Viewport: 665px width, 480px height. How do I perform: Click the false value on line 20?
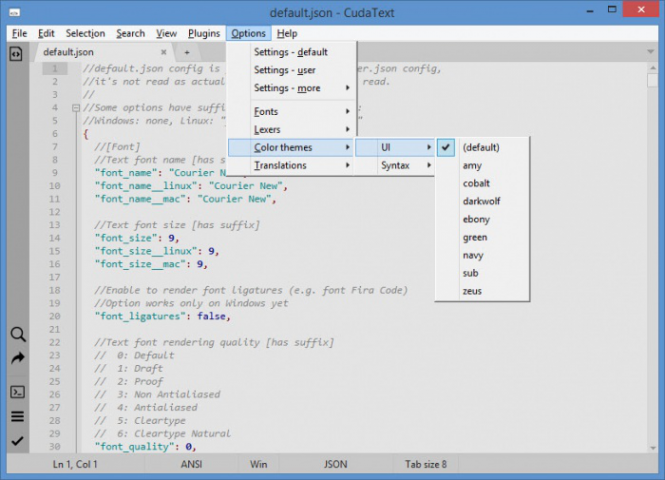click(211, 316)
